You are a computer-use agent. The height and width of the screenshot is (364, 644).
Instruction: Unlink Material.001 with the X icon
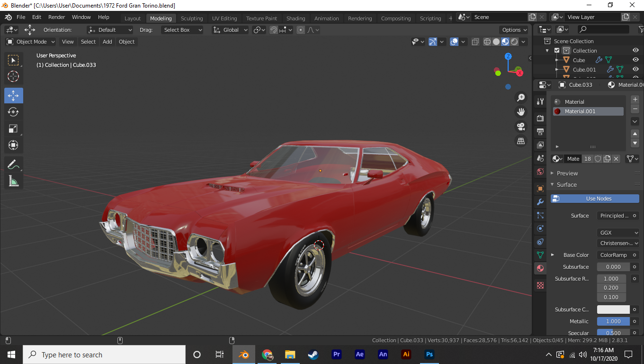616,159
